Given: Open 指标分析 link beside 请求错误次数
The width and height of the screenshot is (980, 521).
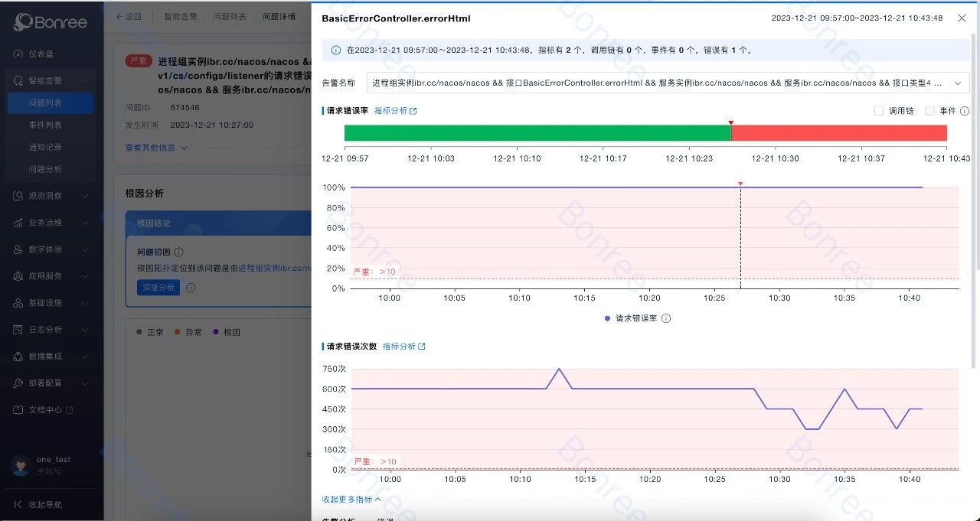Looking at the screenshot, I should click(x=403, y=347).
